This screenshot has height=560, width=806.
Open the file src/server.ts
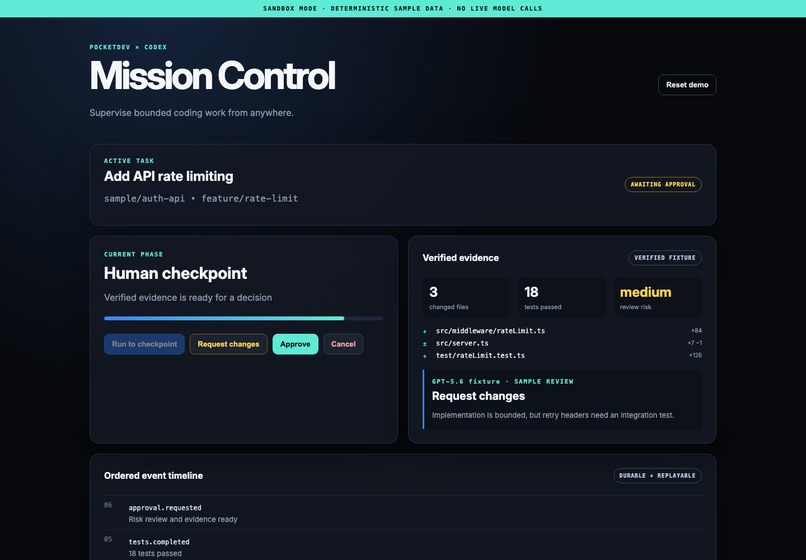click(x=462, y=343)
